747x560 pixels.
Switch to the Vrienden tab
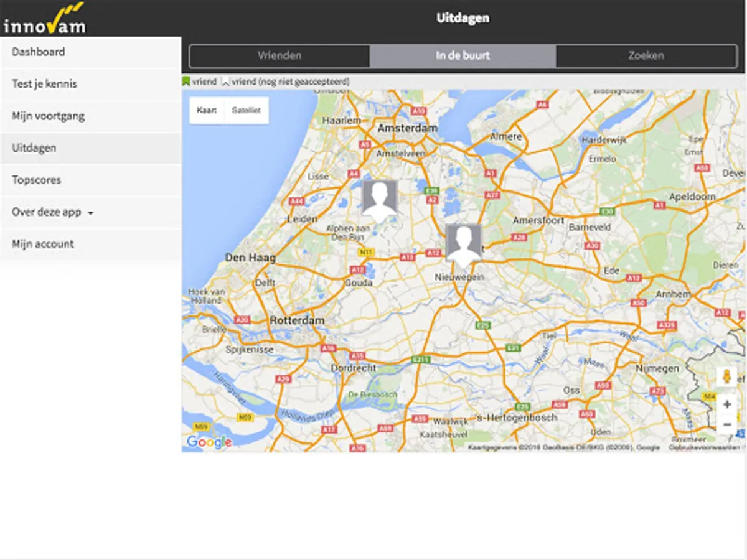tap(280, 55)
